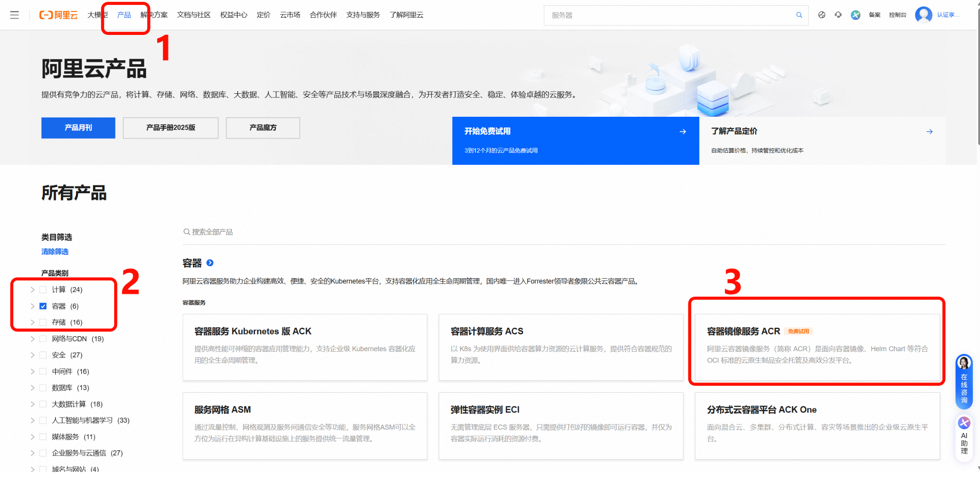980x494 pixels.
Task: Open the 控制台 link in header
Action: coord(897,15)
